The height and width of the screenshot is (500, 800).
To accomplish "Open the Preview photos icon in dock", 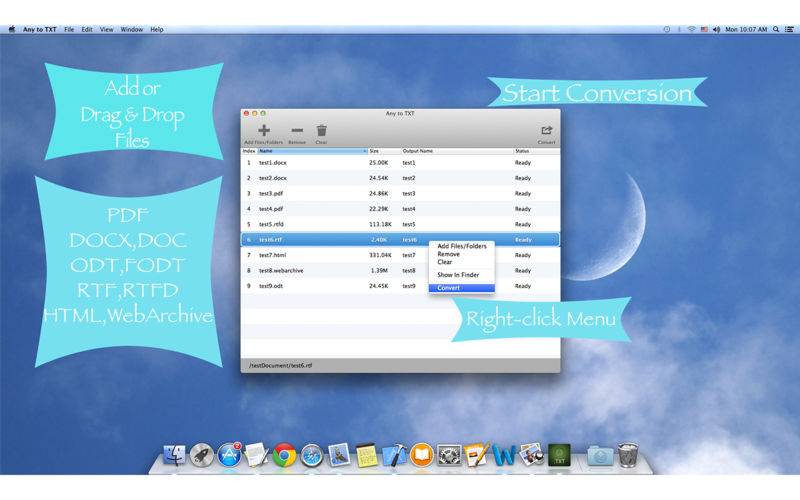I will (x=532, y=455).
